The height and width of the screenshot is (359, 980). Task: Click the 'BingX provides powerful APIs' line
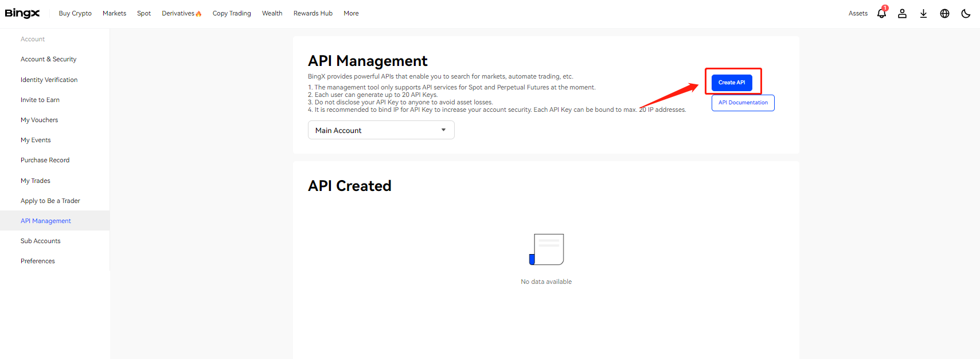pyautogui.click(x=440, y=76)
